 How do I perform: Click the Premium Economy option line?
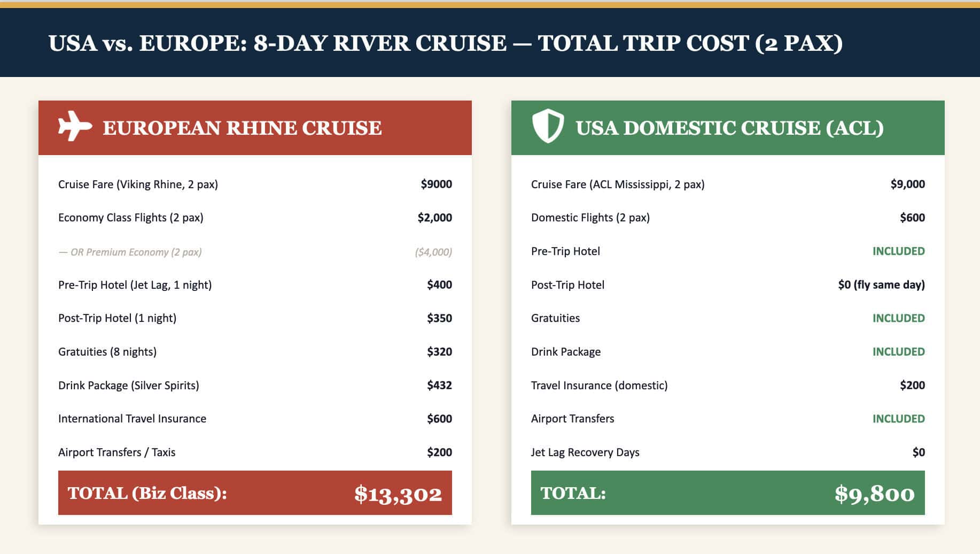click(x=130, y=252)
